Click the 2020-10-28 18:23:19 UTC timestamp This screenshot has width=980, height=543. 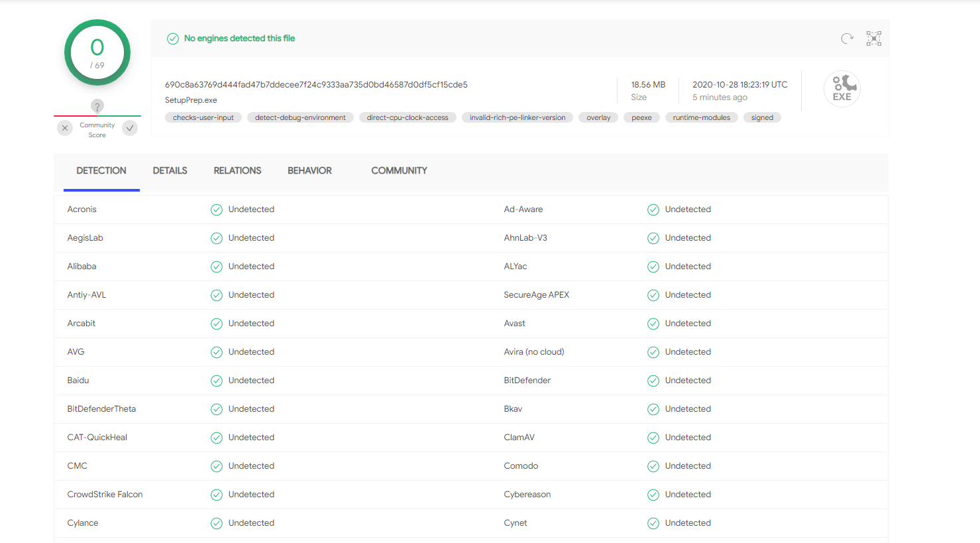(740, 85)
